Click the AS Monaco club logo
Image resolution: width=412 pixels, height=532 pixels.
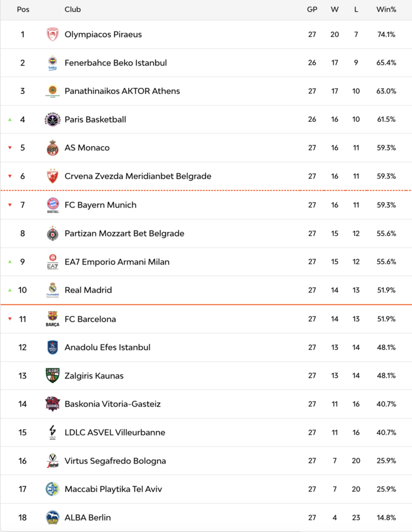(53, 148)
